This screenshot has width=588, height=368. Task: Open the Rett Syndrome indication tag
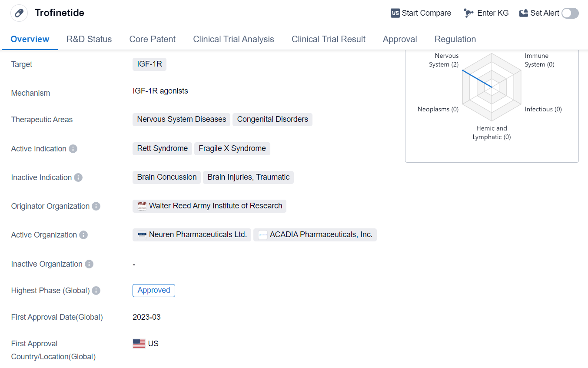pos(162,148)
